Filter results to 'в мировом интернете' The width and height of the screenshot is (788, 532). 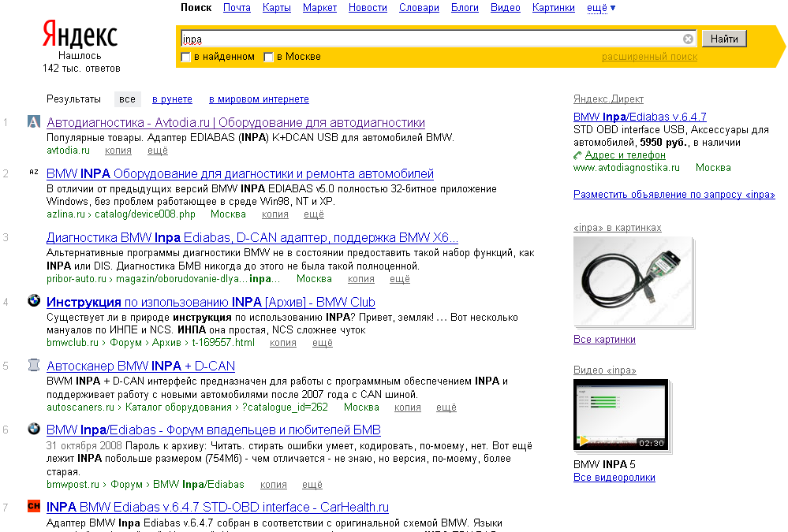tap(259, 99)
